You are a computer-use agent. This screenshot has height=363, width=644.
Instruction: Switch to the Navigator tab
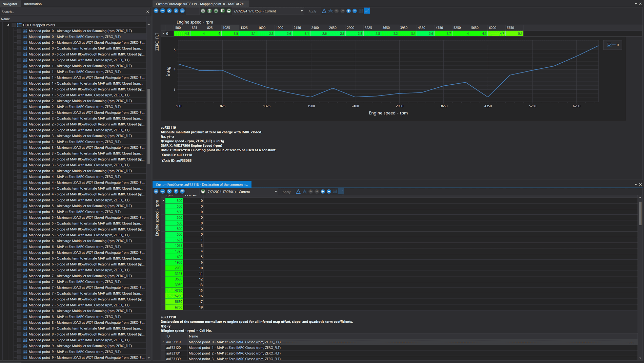[10, 4]
